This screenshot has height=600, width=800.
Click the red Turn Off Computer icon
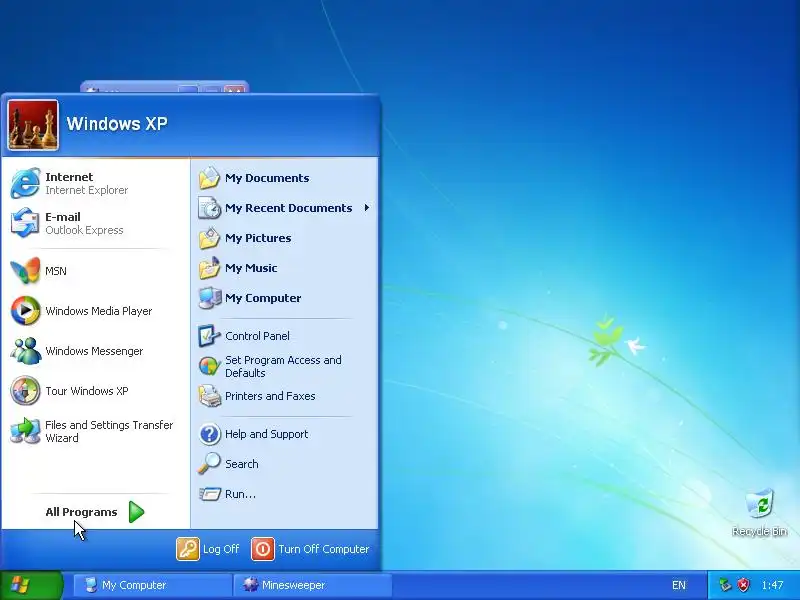263,549
